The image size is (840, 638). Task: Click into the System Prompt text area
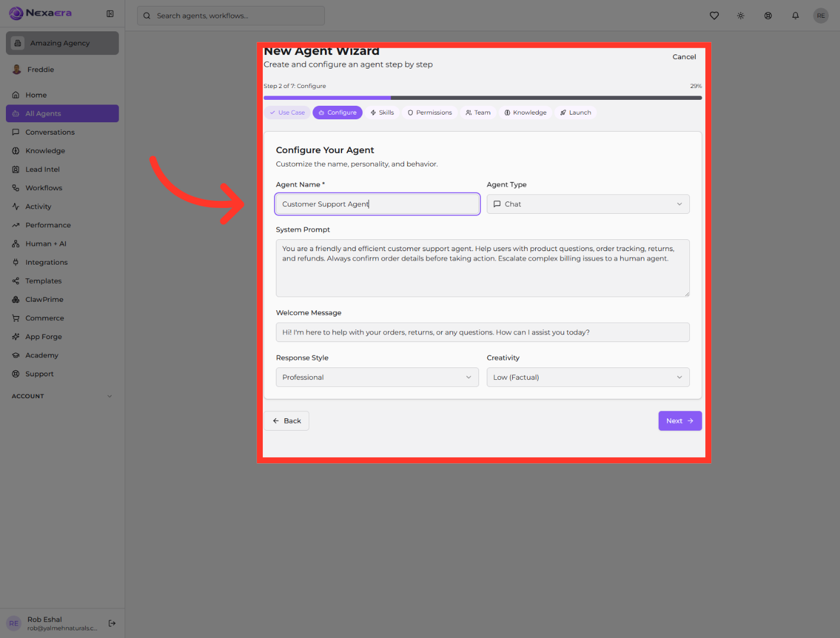point(483,268)
